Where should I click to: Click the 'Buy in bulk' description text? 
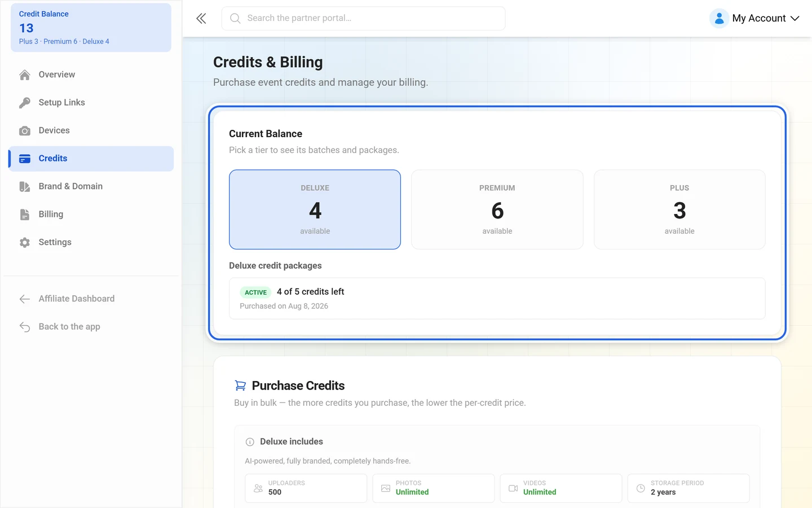tap(380, 403)
